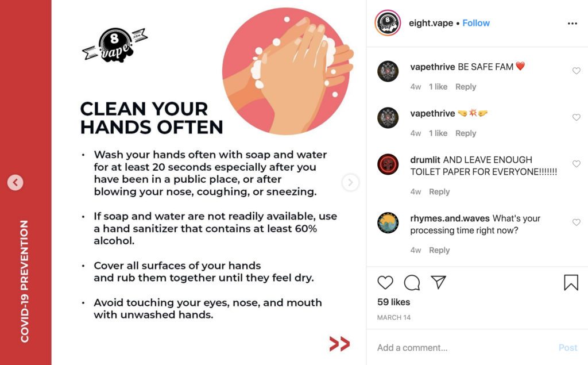Screen dimensions: 588x365
Task: Open comments with the speech bubble icon
Action: pyautogui.click(x=412, y=282)
